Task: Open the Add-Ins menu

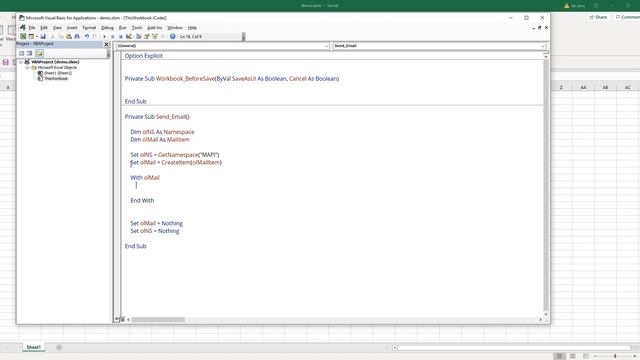Action: (x=154, y=28)
